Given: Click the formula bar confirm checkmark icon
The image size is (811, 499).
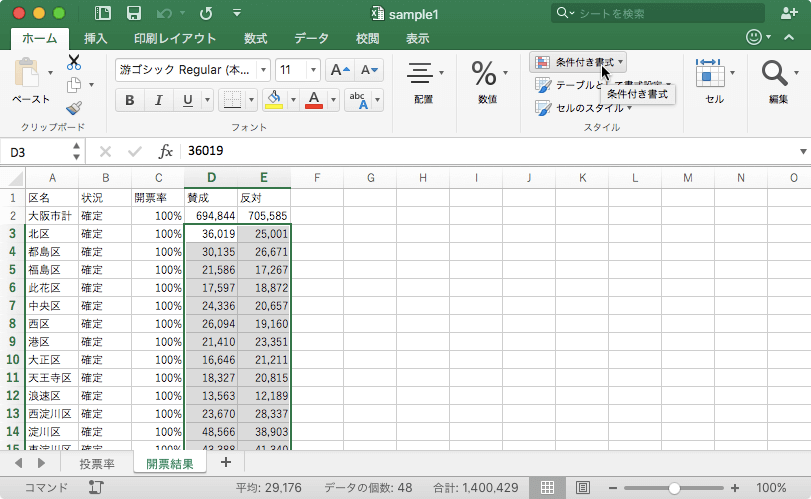Looking at the screenshot, I should click(x=134, y=152).
